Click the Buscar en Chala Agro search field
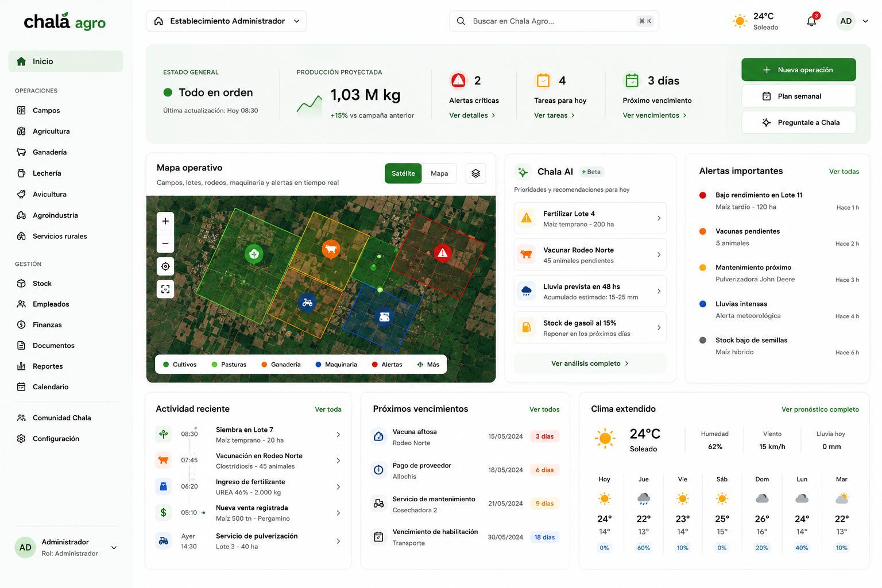882x588 pixels. pos(554,21)
